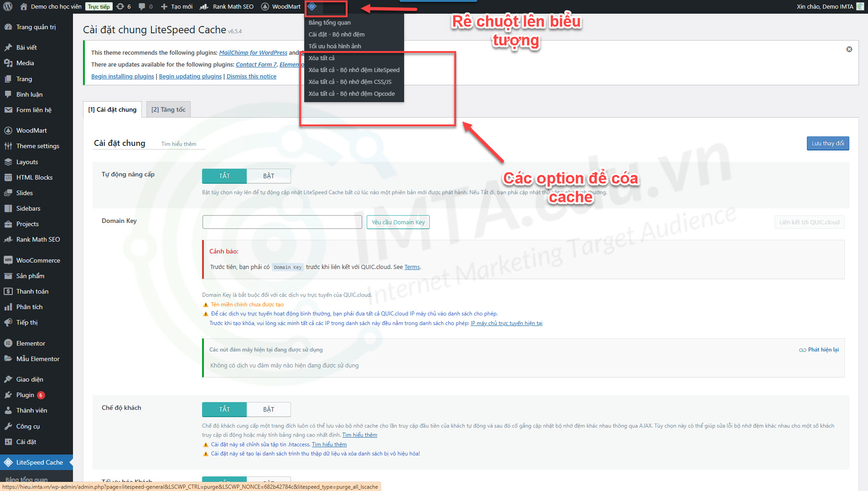Click Tìm hiểu thêm beside Cài đặt chung

(179, 144)
